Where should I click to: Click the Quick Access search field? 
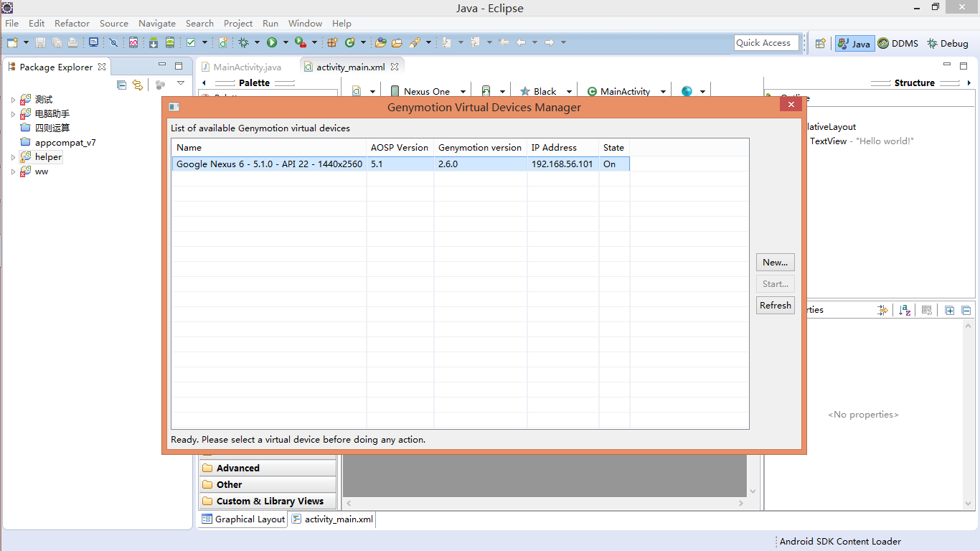tap(765, 43)
